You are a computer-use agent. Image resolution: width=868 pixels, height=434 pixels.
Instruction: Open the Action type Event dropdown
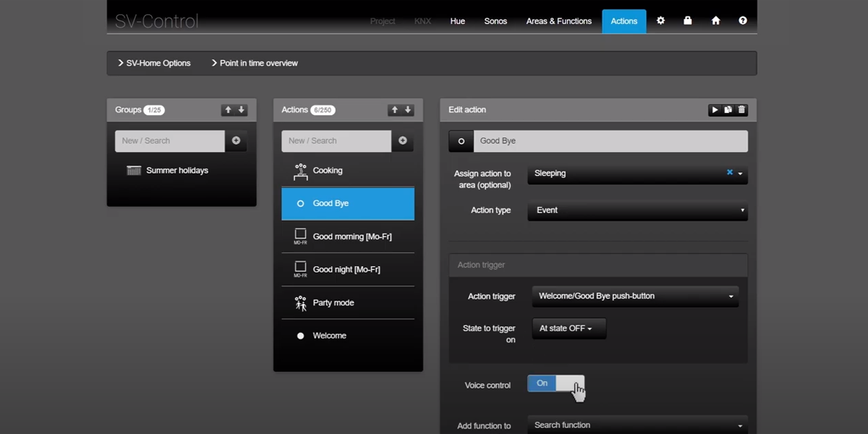637,210
